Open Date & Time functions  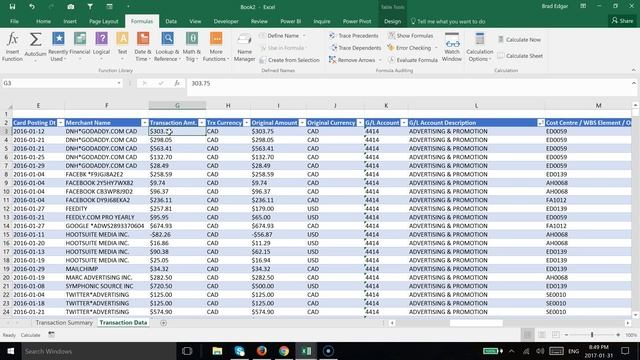point(143,47)
